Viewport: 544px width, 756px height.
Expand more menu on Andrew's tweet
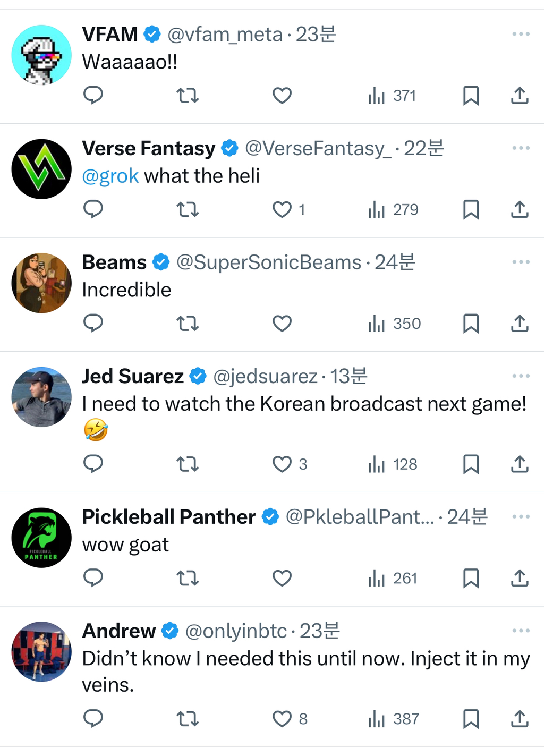521,631
